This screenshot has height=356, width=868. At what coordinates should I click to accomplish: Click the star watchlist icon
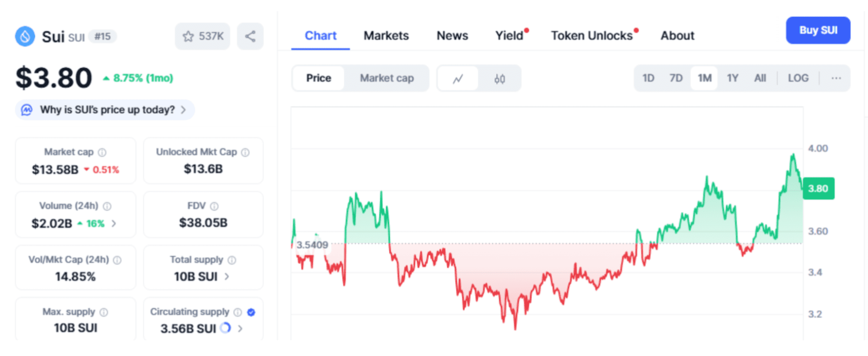[188, 37]
